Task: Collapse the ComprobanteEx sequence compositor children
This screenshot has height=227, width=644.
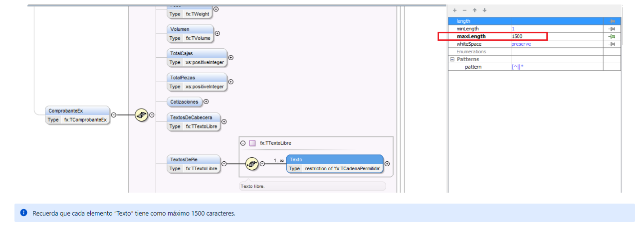Action: (152, 115)
